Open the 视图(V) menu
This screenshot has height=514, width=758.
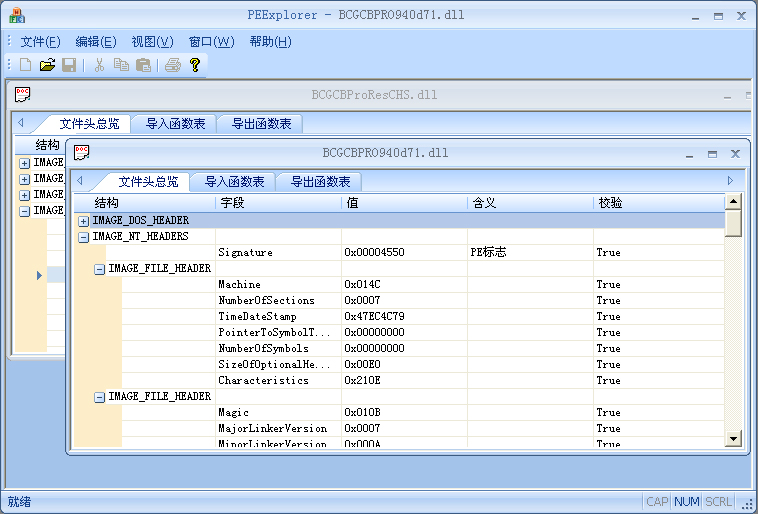pyautogui.click(x=152, y=42)
